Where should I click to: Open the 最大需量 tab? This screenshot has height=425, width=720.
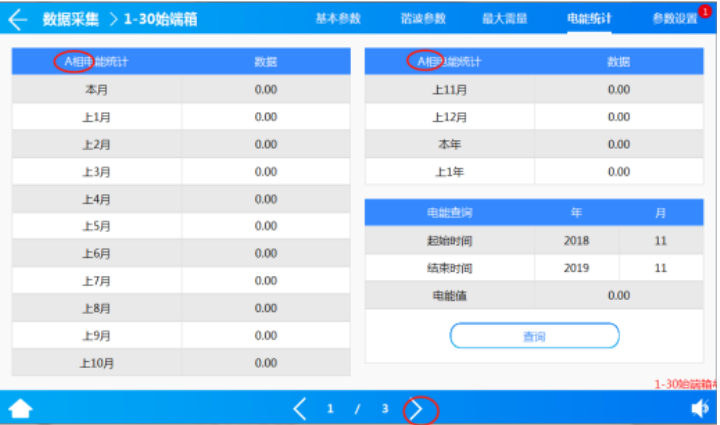(x=505, y=19)
